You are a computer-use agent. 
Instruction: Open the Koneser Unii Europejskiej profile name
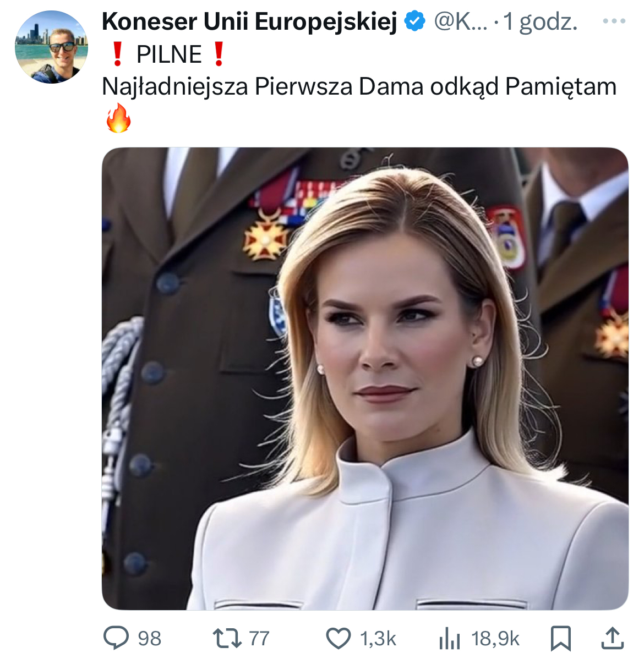[x=249, y=21]
